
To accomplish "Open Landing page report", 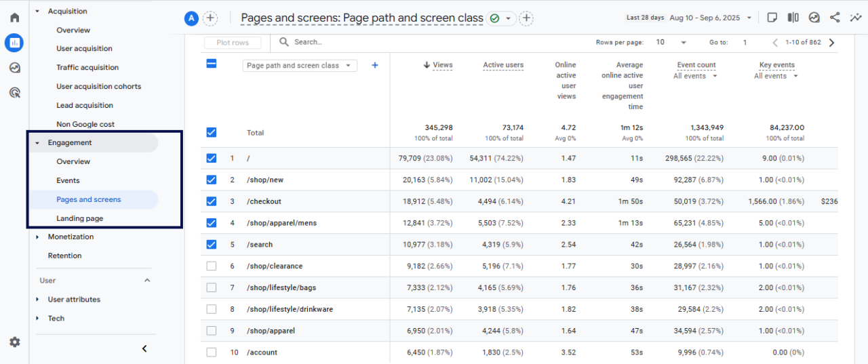I will click(80, 218).
